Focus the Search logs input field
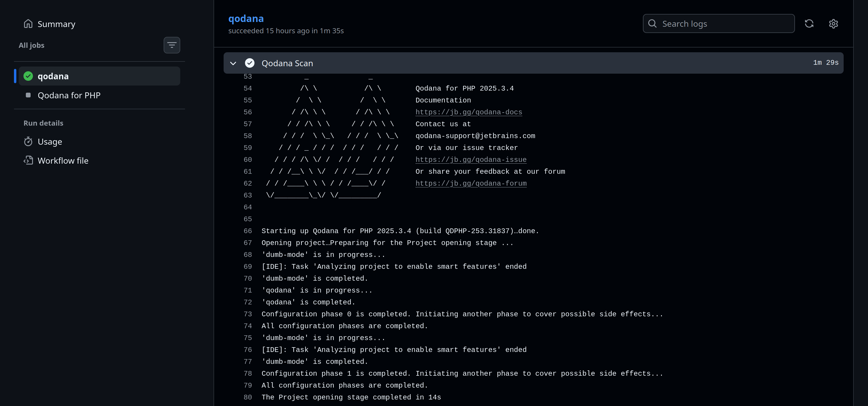This screenshot has width=868, height=406. 719,23
